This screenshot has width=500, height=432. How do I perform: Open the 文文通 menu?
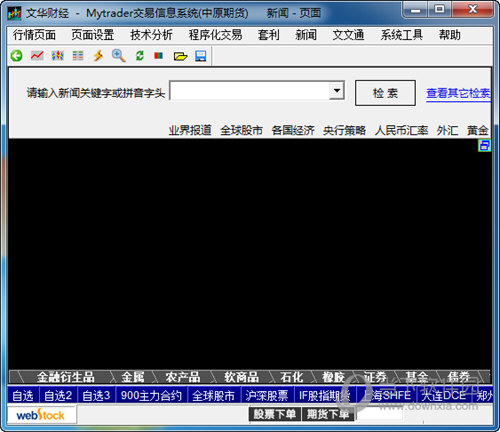click(x=348, y=35)
